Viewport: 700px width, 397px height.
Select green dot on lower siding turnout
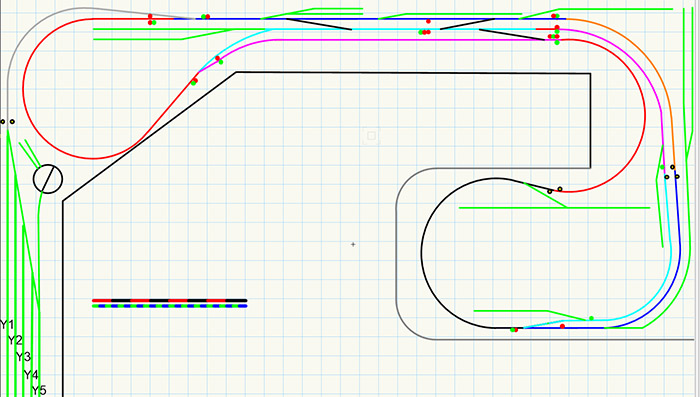pyautogui.click(x=591, y=318)
